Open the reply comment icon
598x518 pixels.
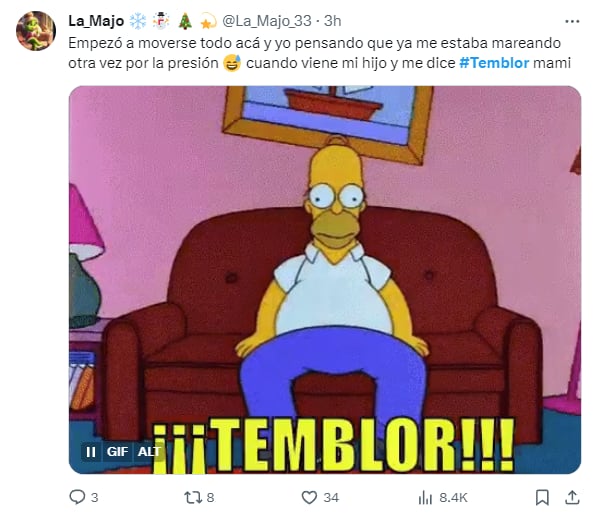click(x=77, y=497)
